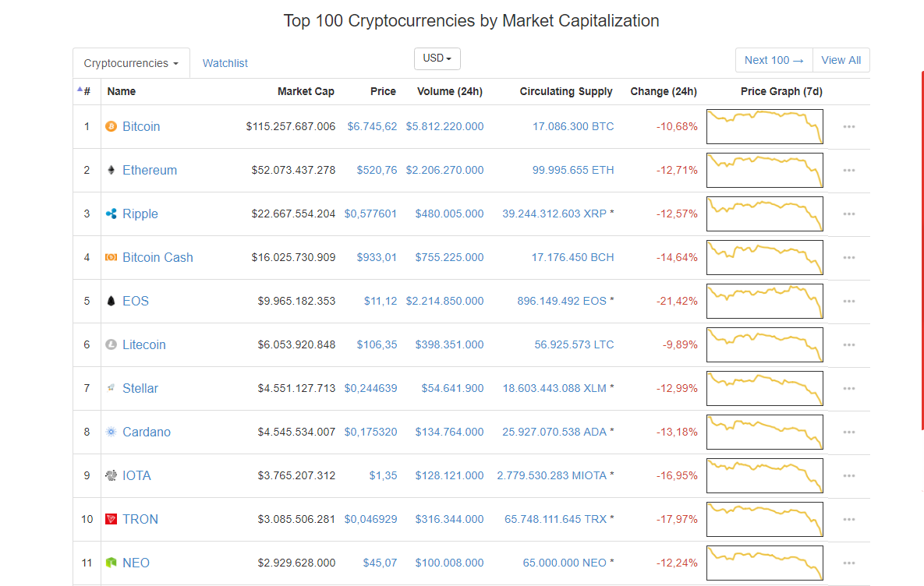924x586 pixels.
Task: Open the TRON name link
Action: [x=140, y=519]
